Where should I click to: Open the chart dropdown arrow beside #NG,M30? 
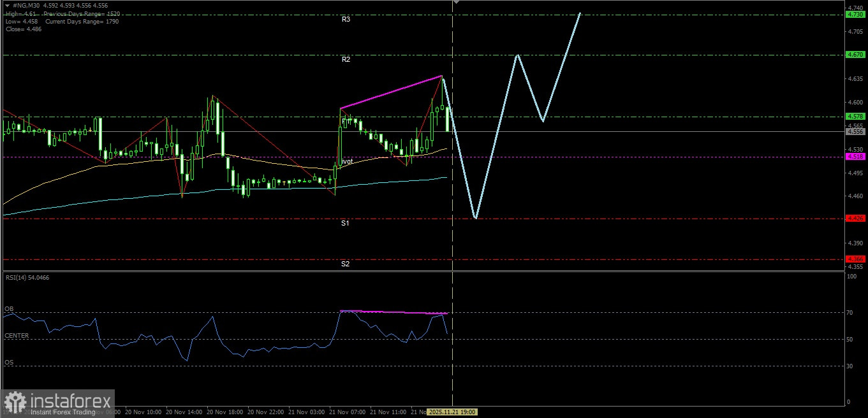6,5
